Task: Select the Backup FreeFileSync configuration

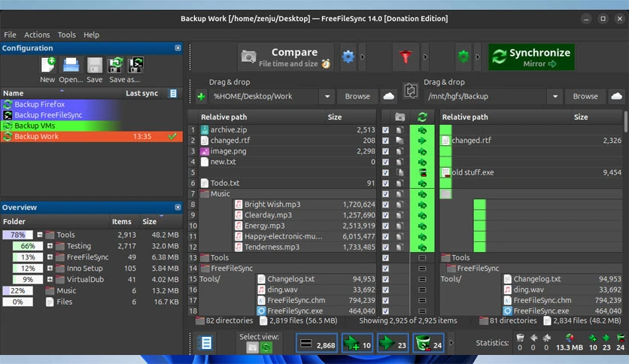Action: pyautogui.click(x=92, y=115)
